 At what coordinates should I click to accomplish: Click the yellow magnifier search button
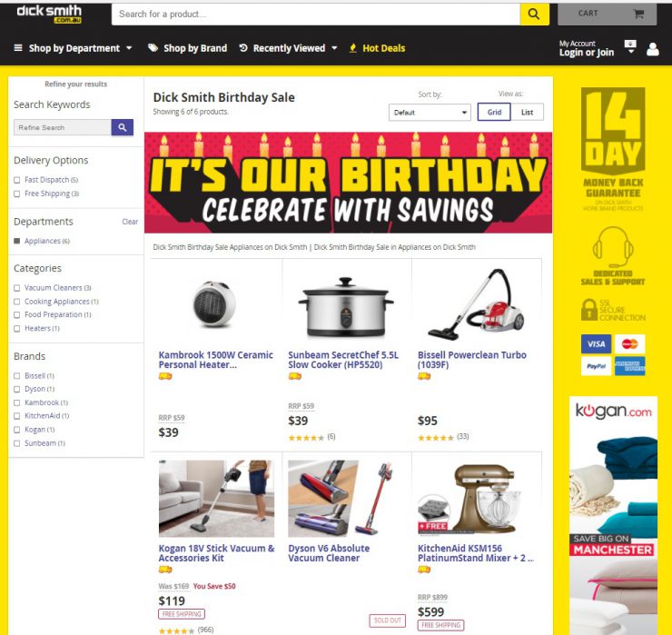click(535, 15)
